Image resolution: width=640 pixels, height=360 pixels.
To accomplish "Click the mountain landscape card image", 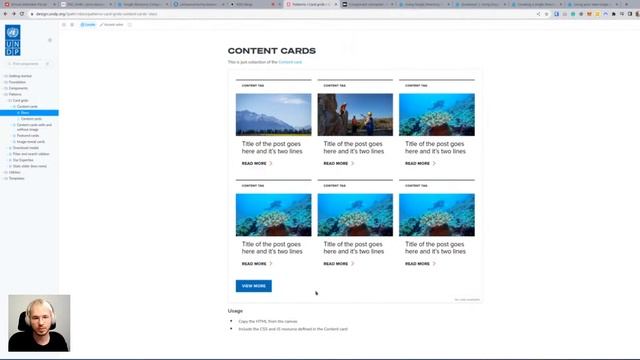I will pos(273,115).
